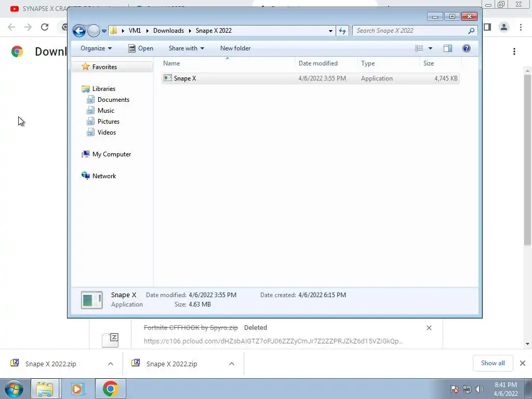
Task: Open second Snape X 2022.zip download
Action: point(171,364)
